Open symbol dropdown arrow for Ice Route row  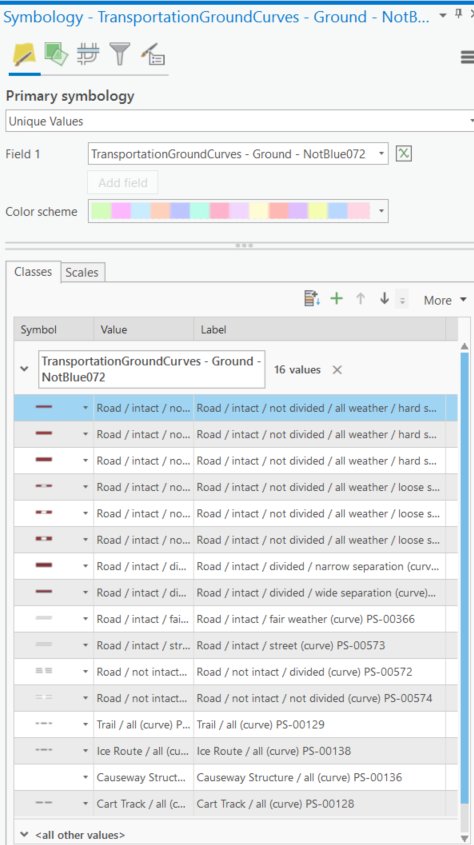point(85,751)
